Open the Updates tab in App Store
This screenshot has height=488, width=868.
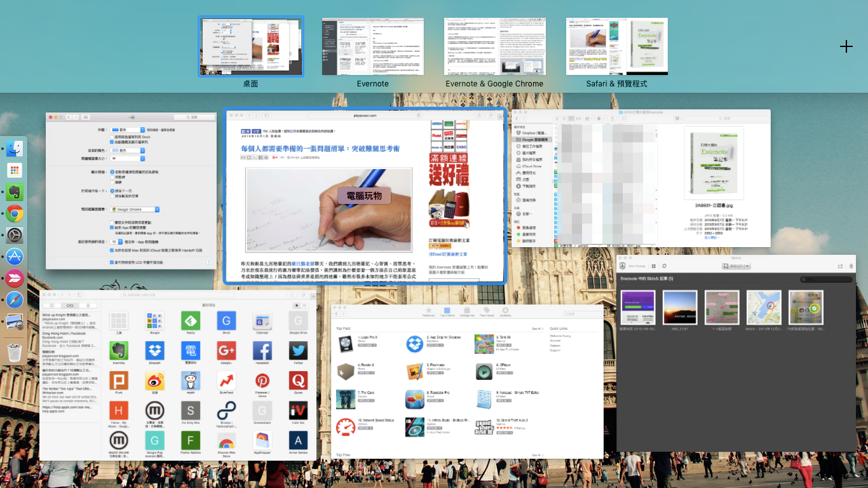coord(505,312)
